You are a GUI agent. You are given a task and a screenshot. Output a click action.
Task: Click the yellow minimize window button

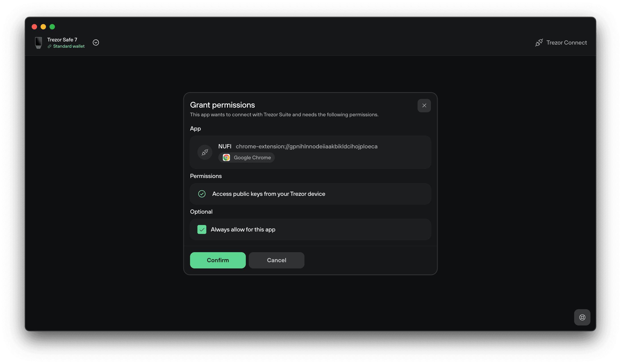[43, 27]
